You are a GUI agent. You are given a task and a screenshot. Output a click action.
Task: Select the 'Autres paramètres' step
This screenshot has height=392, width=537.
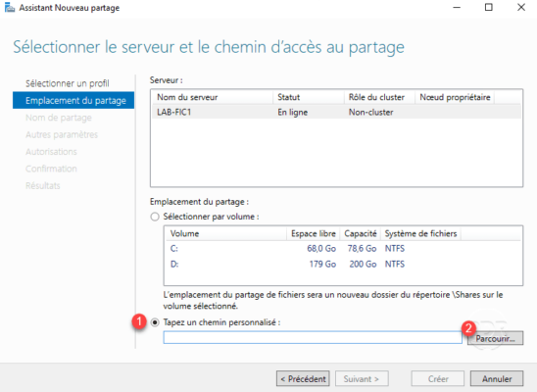point(62,134)
